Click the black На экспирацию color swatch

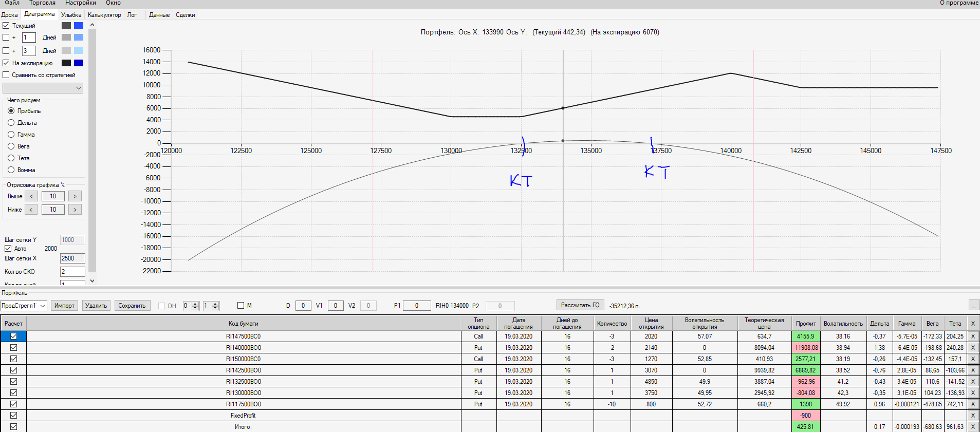(x=66, y=63)
